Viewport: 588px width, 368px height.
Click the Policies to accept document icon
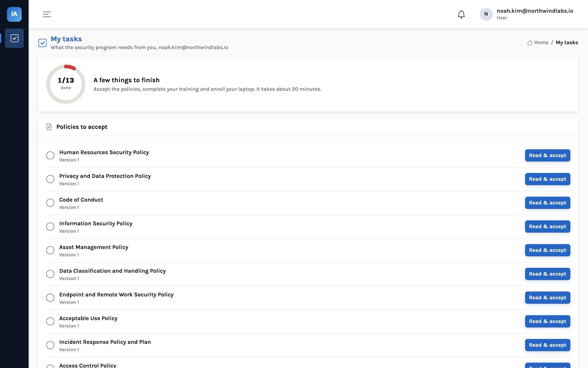[x=49, y=127]
